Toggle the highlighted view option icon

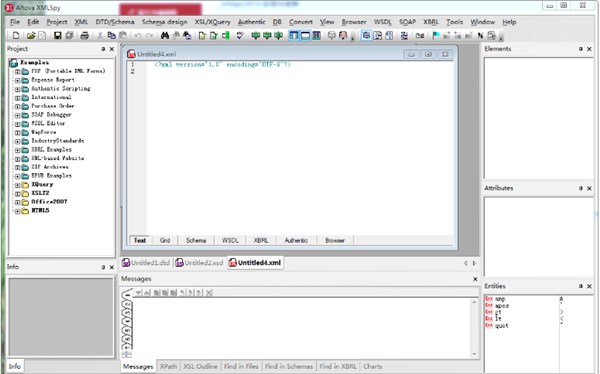coord(366,36)
